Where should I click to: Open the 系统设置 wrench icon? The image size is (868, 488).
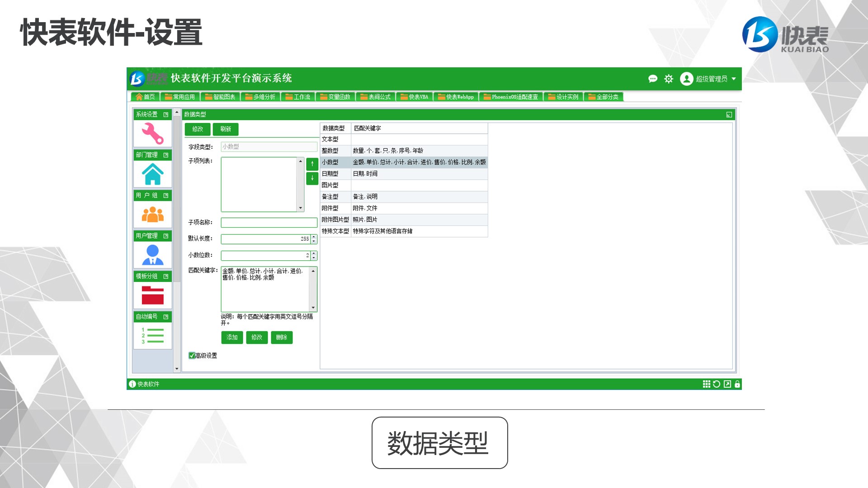[x=153, y=134]
